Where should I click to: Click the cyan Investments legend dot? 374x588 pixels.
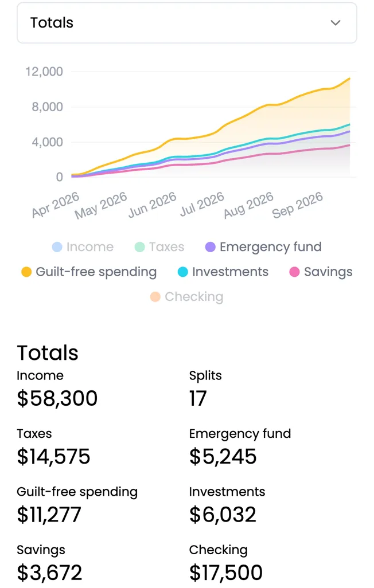(x=182, y=272)
